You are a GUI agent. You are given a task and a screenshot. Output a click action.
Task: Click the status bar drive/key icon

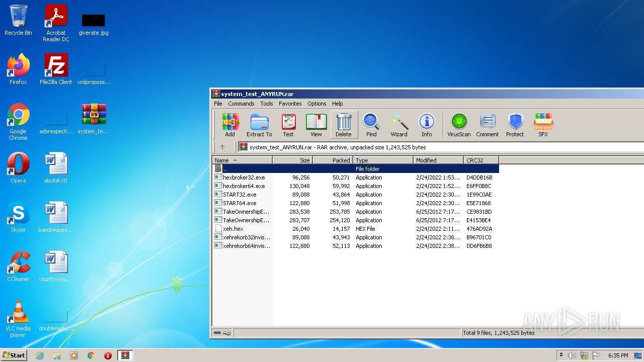click(x=222, y=333)
